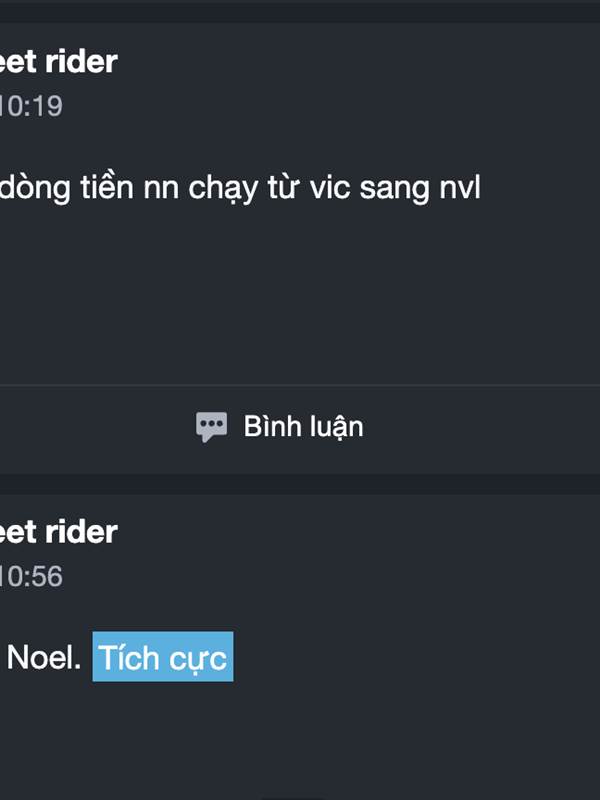The width and height of the screenshot is (600, 800).
Task: Click the ticker nvl in the first post
Action: tap(461, 187)
